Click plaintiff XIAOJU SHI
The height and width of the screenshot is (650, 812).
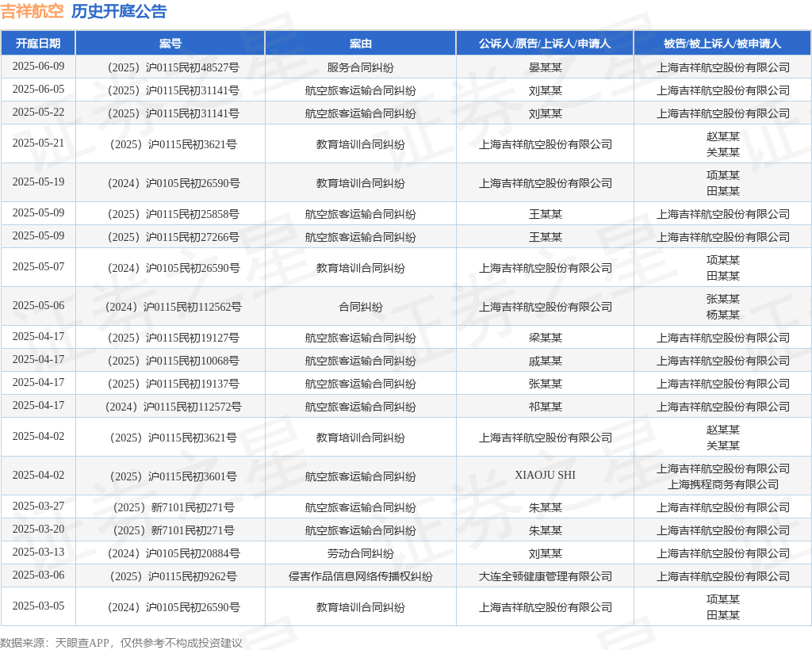tap(546, 475)
